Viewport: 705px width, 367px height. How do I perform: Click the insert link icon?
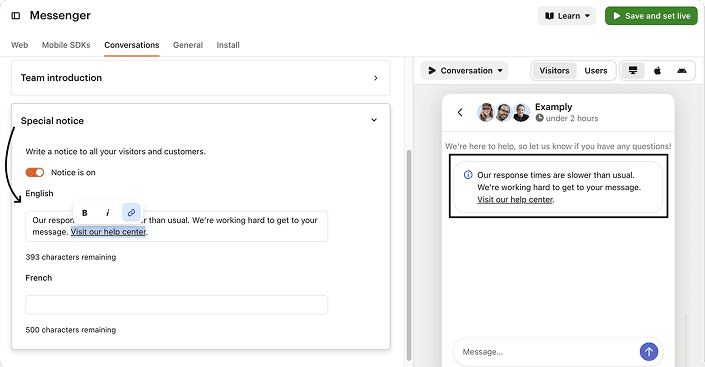(x=131, y=213)
